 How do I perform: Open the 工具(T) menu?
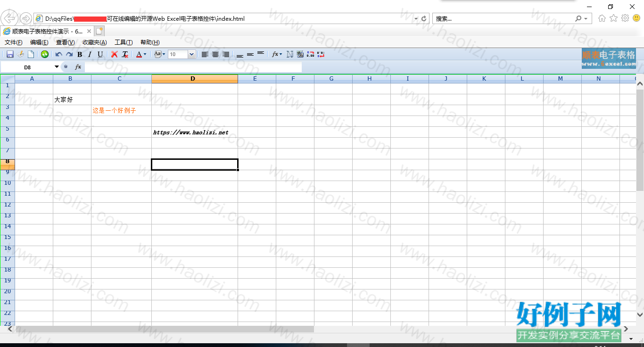pos(124,42)
